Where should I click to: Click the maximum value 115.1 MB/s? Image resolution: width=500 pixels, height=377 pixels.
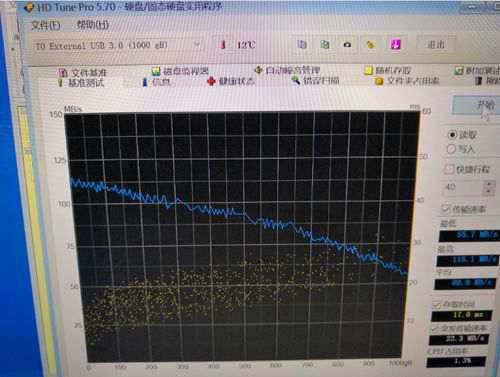pyautogui.click(x=468, y=260)
